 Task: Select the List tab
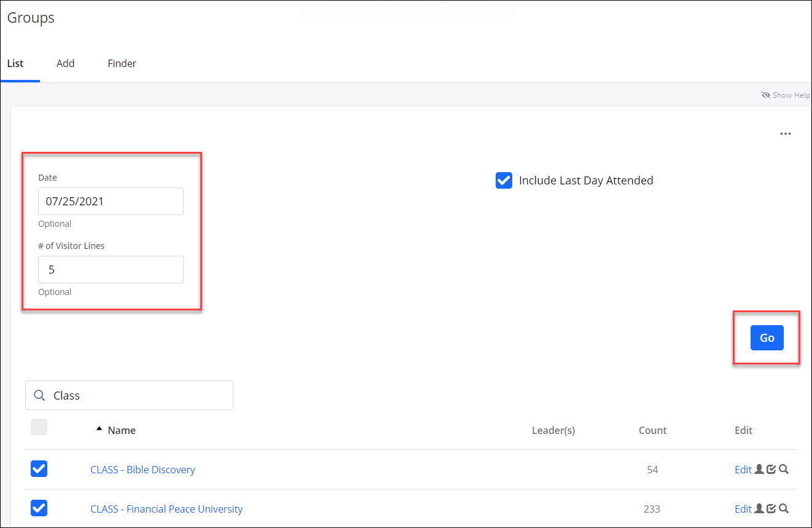[x=15, y=63]
